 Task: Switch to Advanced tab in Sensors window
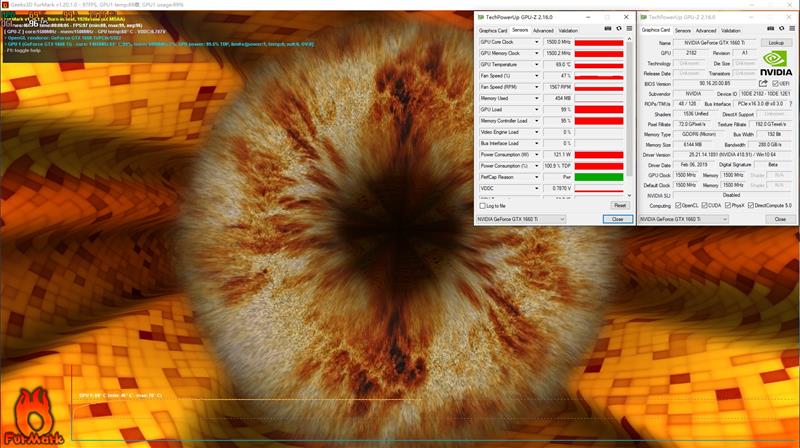pos(543,30)
